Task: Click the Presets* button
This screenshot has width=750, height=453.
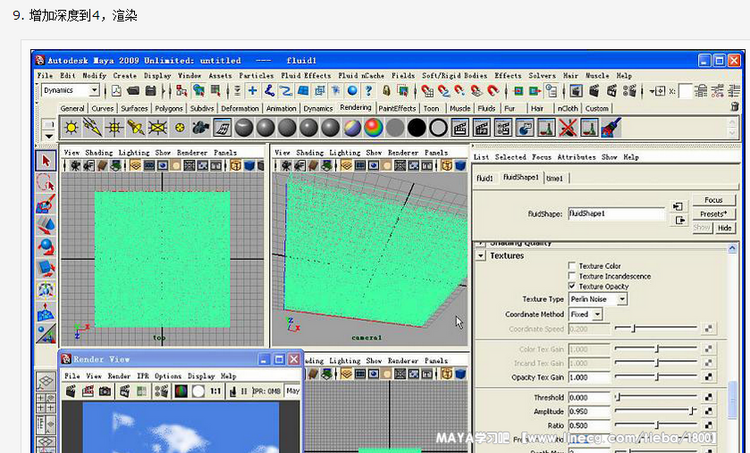Action: 713,214
